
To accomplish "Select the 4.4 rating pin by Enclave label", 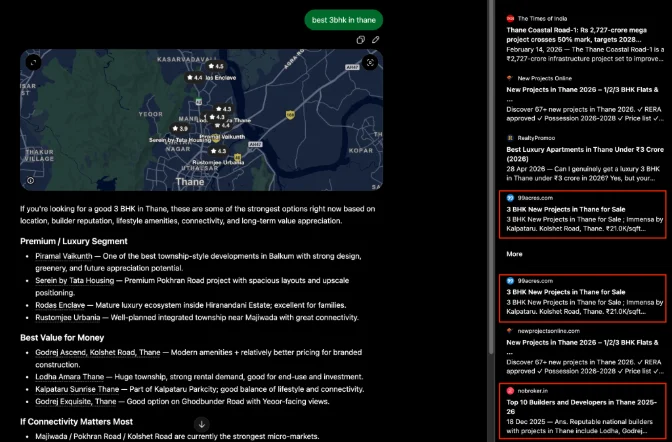I will coord(195,78).
